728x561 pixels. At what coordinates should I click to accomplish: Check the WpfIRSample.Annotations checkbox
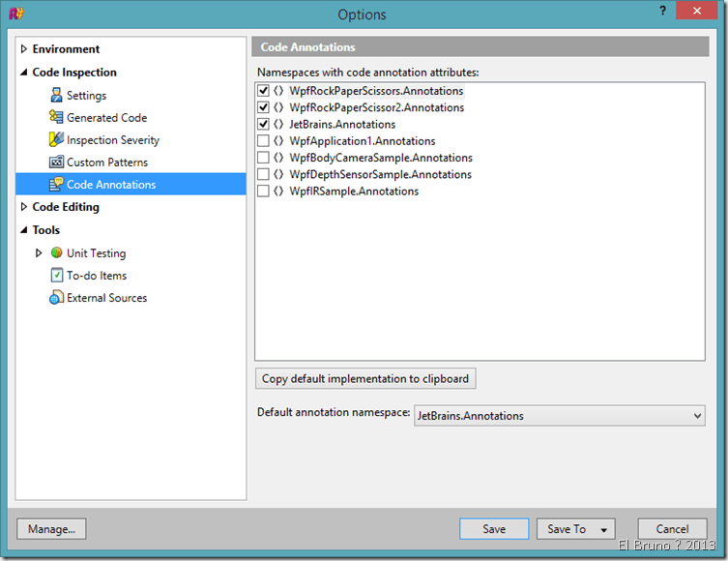(x=263, y=192)
